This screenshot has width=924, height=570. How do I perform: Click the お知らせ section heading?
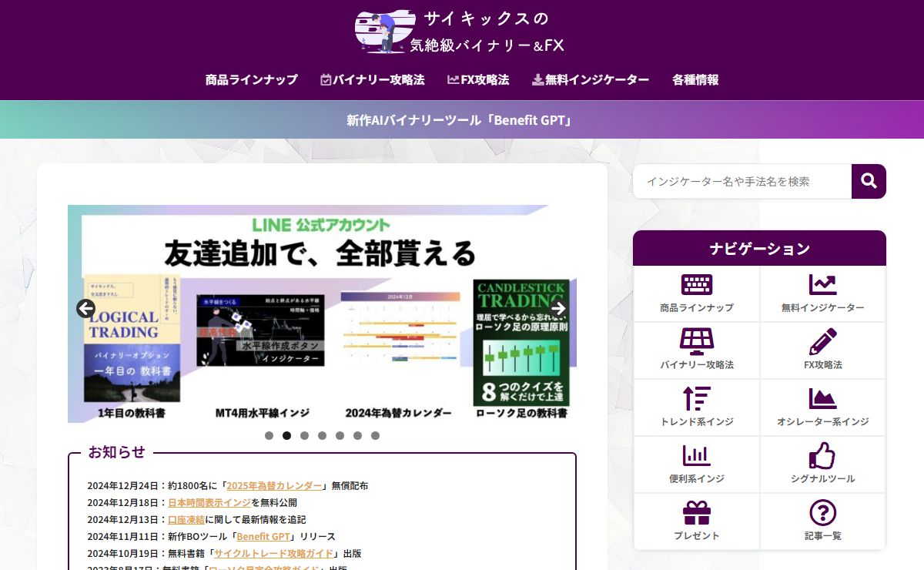[116, 452]
